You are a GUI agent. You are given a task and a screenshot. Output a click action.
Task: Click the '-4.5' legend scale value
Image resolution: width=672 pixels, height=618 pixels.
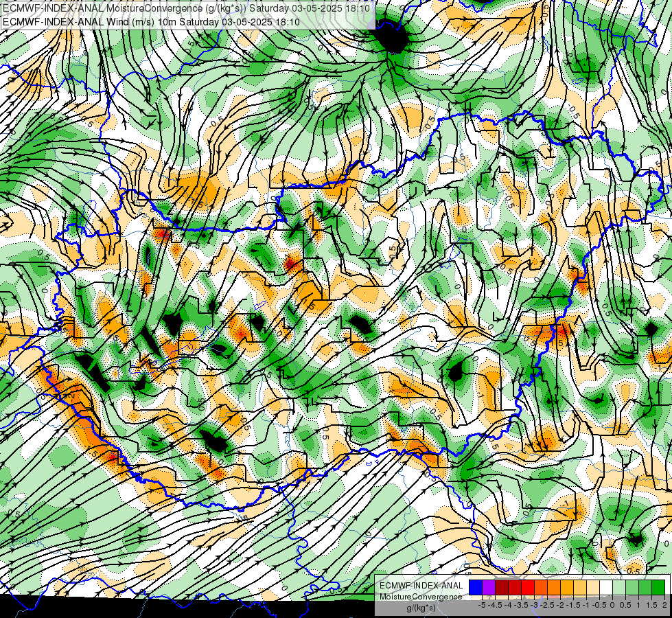[x=495, y=605]
